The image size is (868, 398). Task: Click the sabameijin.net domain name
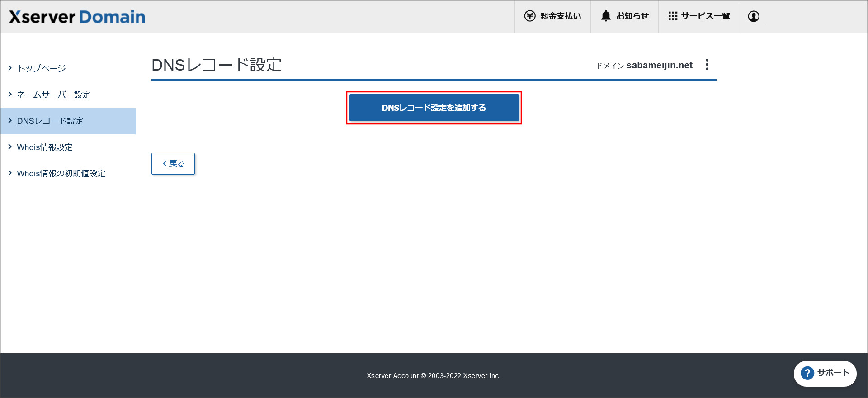[x=659, y=65]
